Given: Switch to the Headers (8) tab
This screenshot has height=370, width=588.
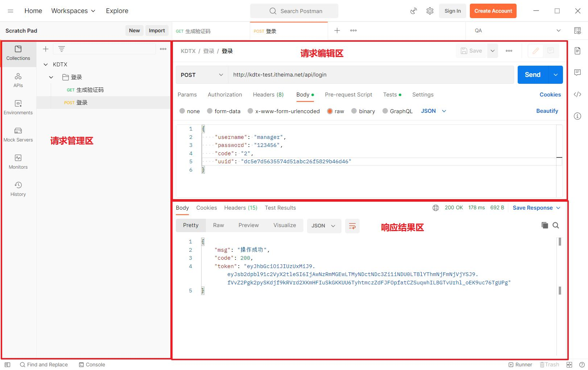Looking at the screenshot, I should tap(268, 95).
